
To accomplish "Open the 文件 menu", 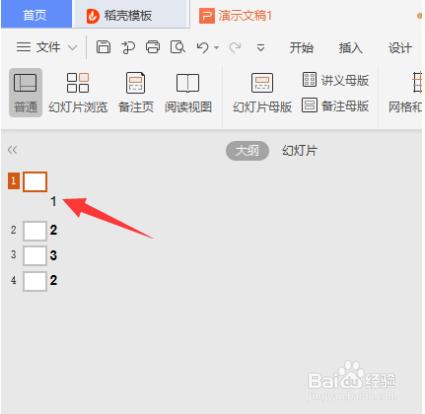I will 39,47.
